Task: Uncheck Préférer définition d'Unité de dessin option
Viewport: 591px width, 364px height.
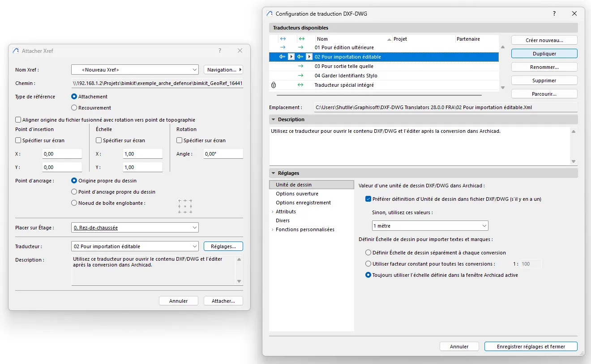Action: tap(368, 199)
